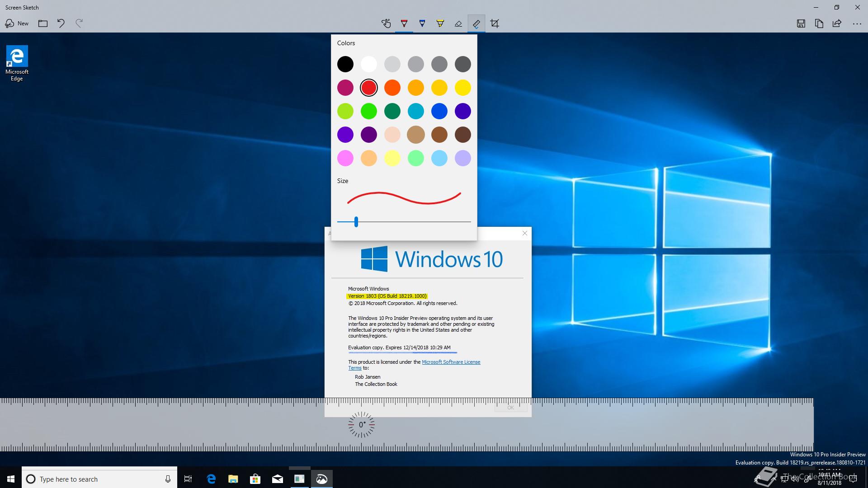Pick the selected red color swatch

pyautogui.click(x=369, y=88)
